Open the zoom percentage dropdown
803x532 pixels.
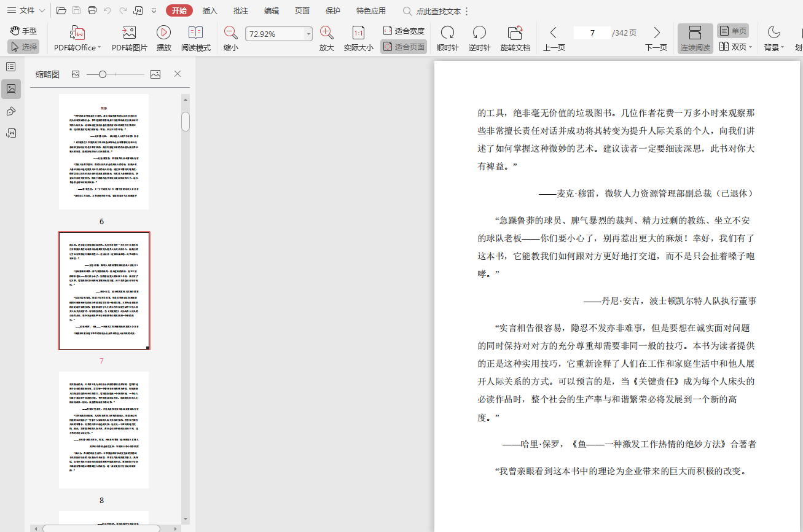click(x=308, y=34)
